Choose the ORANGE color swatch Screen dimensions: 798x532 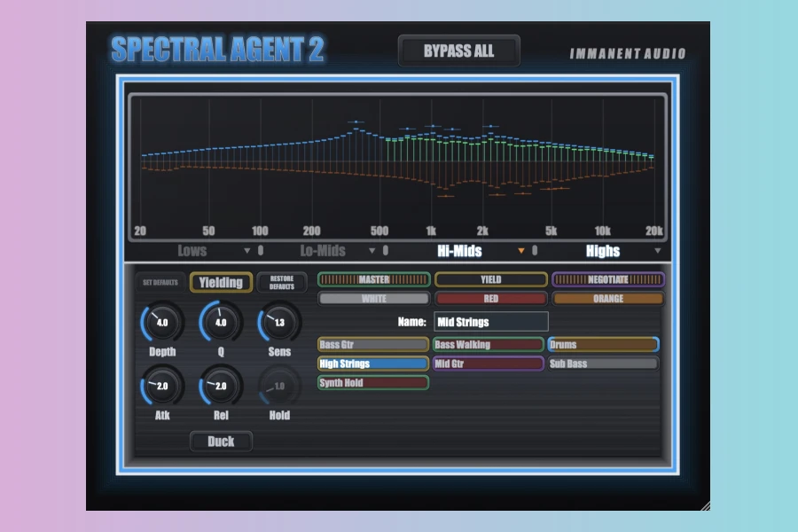tap(608, 299)
